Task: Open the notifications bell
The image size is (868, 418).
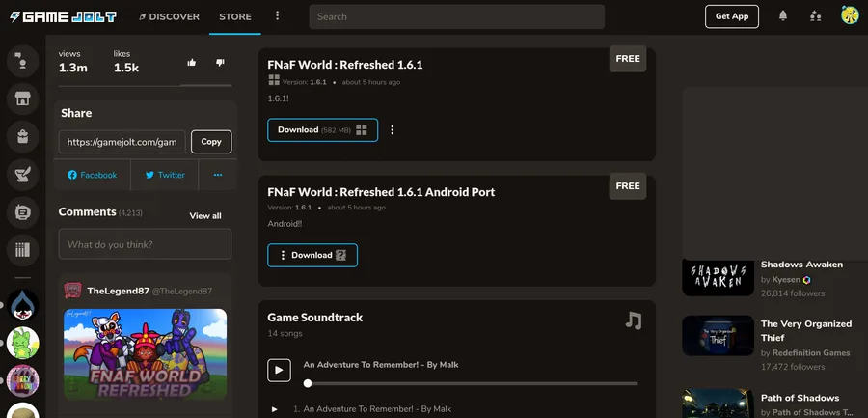Action: tap(783, 16)
